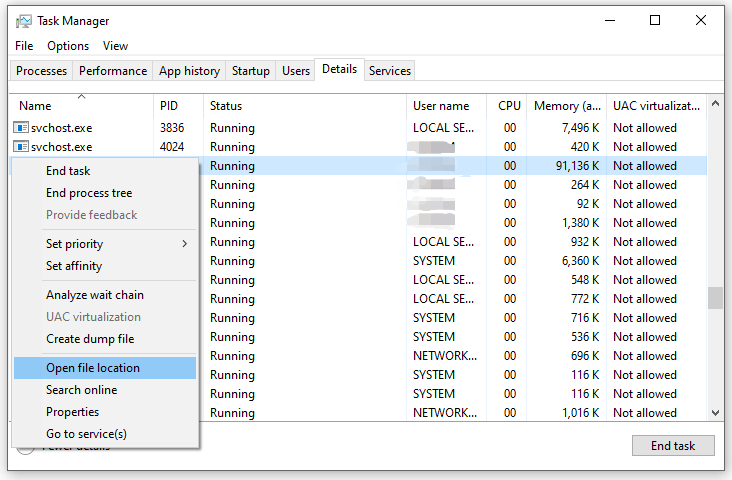732x480 pixels.
Task: Choose End process tree
Action: (105, 193)
